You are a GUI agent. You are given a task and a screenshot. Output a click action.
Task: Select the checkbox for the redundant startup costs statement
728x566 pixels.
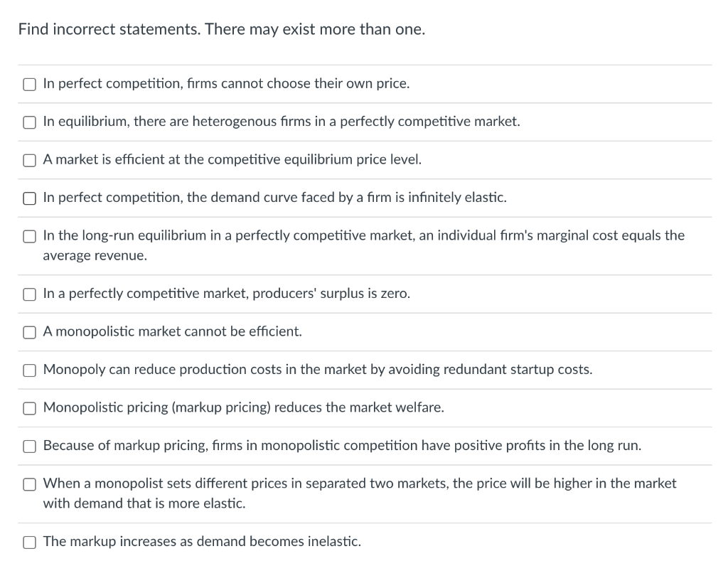(29, 370)
